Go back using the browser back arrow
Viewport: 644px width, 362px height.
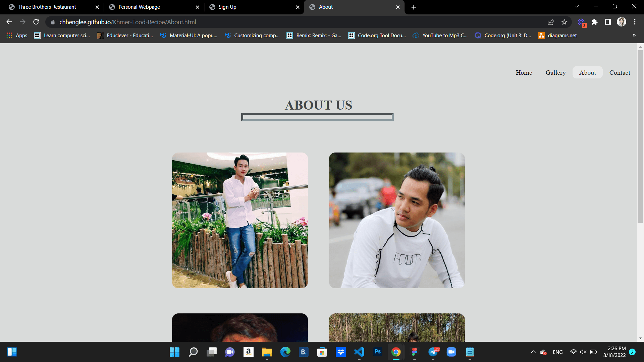pyautogui.click(x=9, y=22)
